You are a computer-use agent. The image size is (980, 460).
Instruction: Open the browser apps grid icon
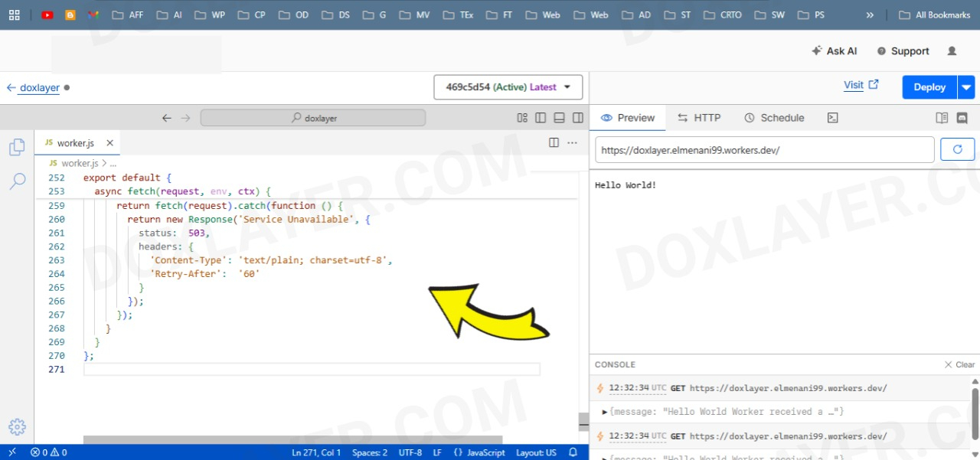(x=15, y=15)
